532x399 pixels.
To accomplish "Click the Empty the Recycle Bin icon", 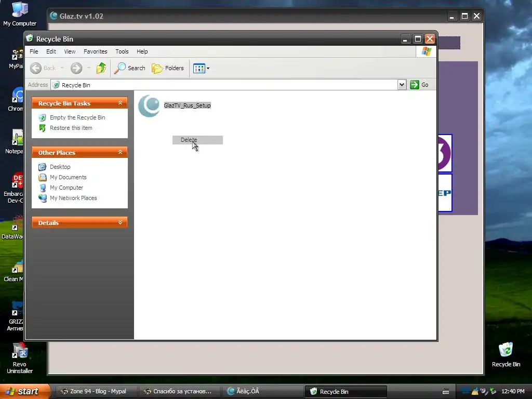I will tap(42, 118).
